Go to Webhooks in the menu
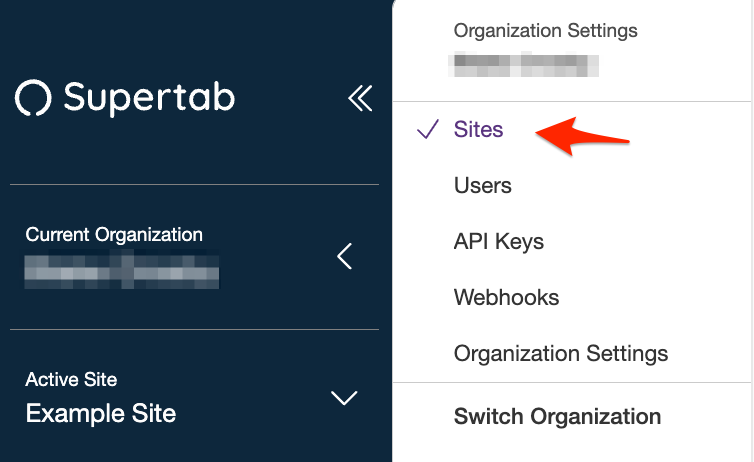 click(506, 297)
